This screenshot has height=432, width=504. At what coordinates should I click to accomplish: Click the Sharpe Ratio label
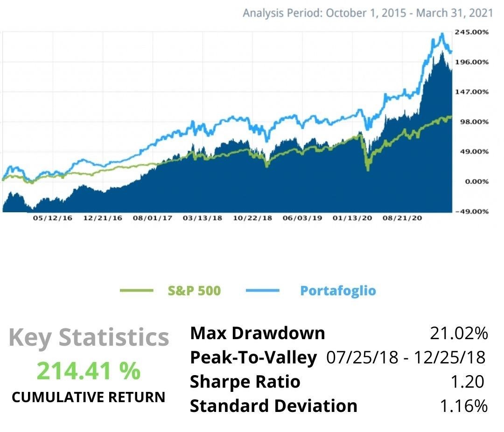(x=245, y=382)
